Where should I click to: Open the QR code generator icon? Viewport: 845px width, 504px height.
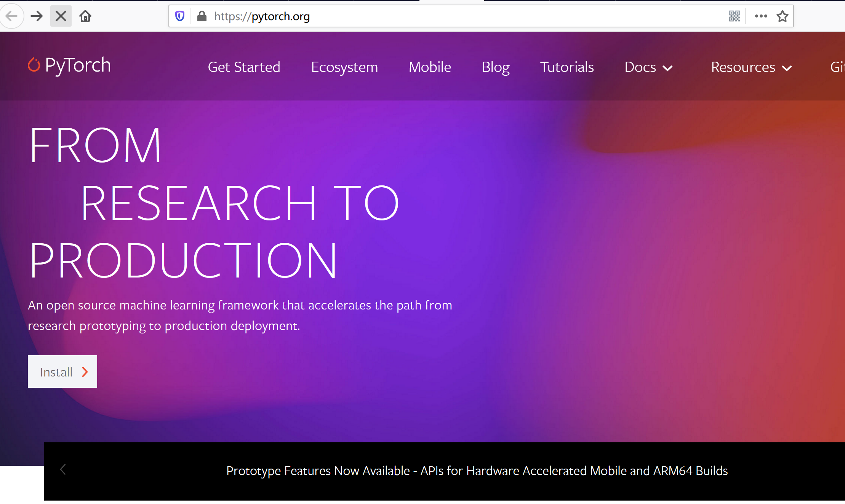(734, 16)
